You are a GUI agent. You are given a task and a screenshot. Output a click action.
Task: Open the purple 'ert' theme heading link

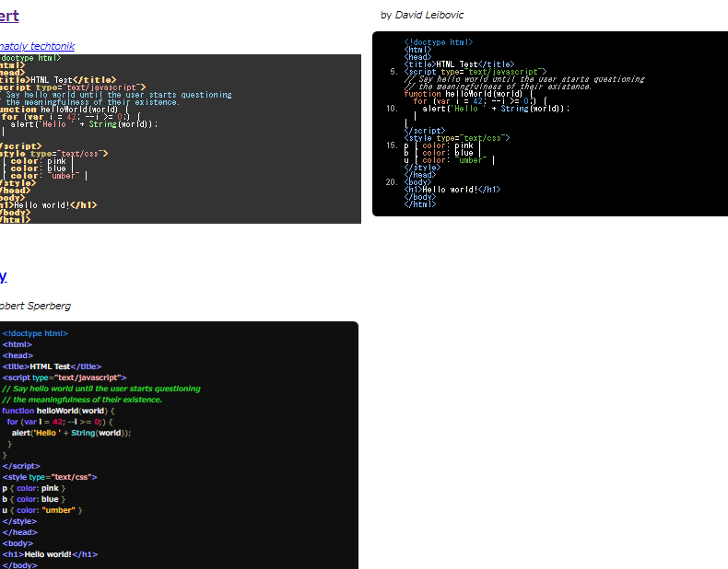click(9, 16)
